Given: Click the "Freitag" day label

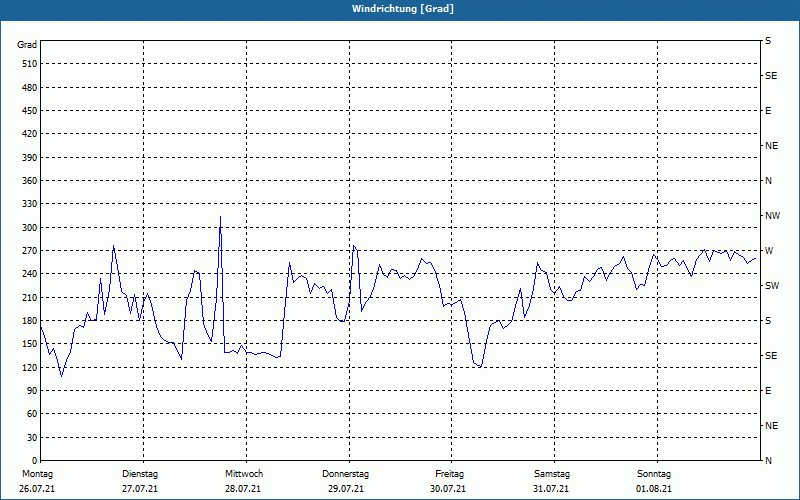Looking at the screenshot, I should tap(449, 474).
